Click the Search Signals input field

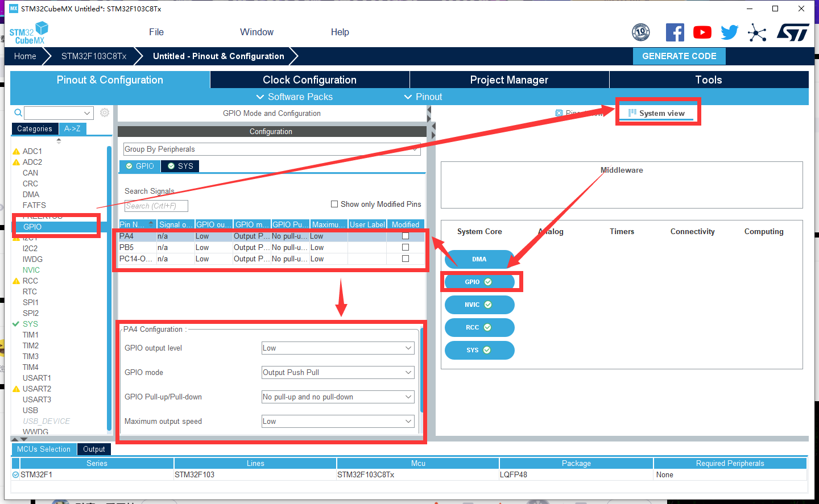pos(156,206)
